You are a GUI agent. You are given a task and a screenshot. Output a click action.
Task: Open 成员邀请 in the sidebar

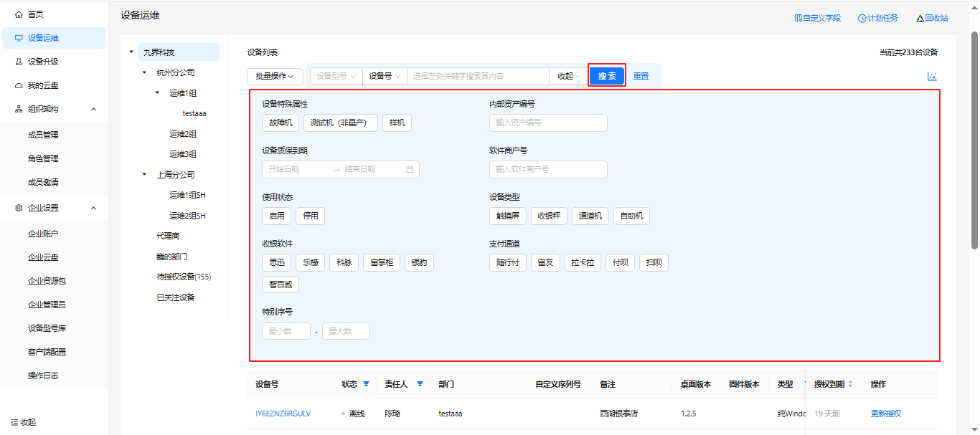tap(43, 182)
